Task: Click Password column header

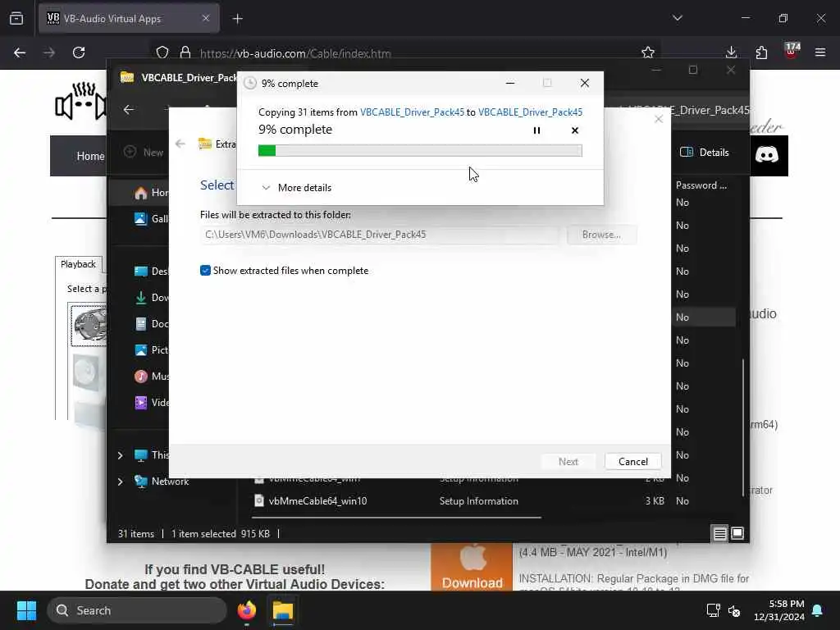Action: click(701, 185)
